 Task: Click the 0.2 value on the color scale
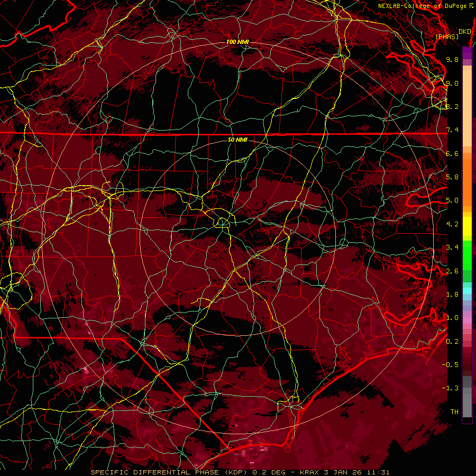pos(452,342)
